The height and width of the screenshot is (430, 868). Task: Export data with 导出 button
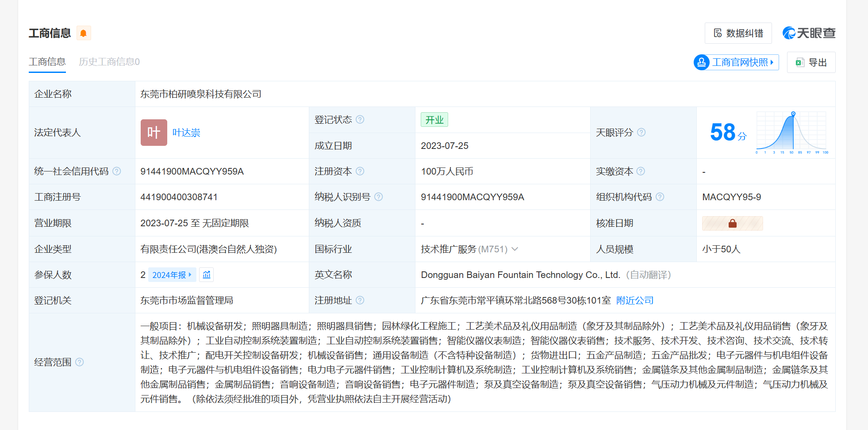(x=811, y=62)
